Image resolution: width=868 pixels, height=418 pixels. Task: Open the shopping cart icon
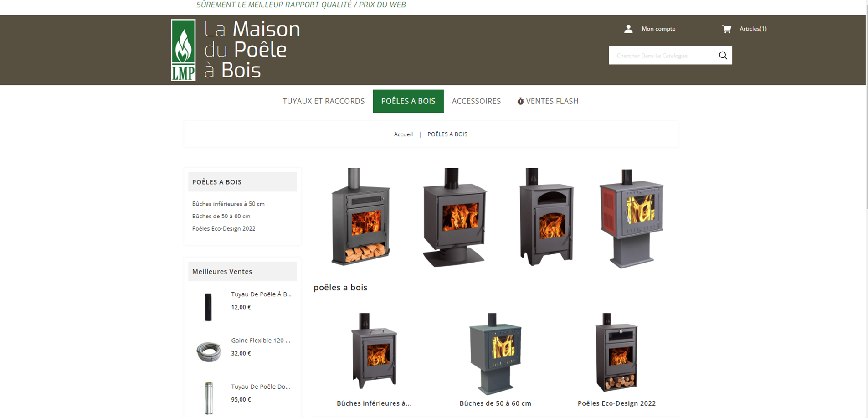pos(727,29)
